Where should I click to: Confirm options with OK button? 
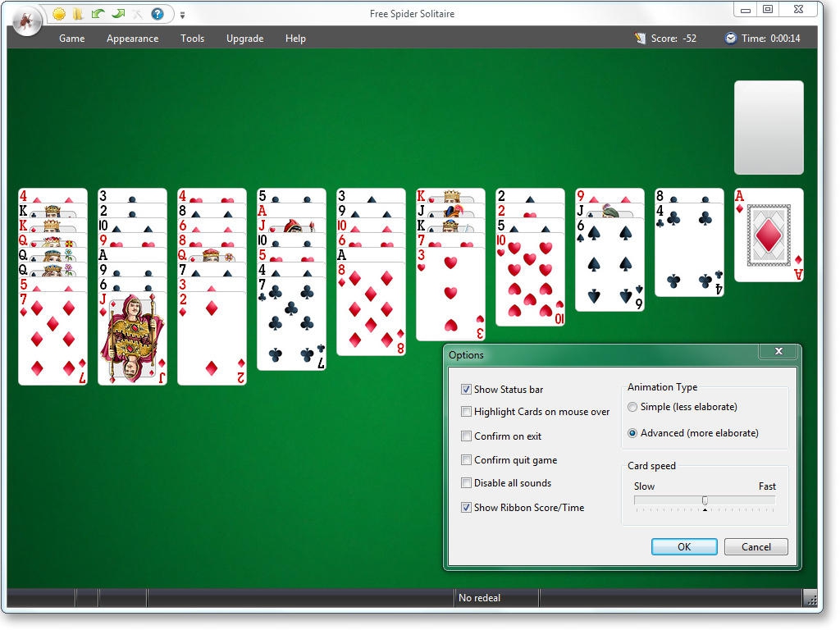684,546
